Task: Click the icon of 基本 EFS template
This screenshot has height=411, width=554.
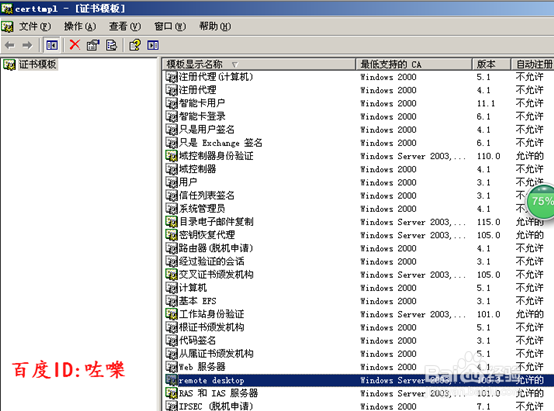Action: 171,301
